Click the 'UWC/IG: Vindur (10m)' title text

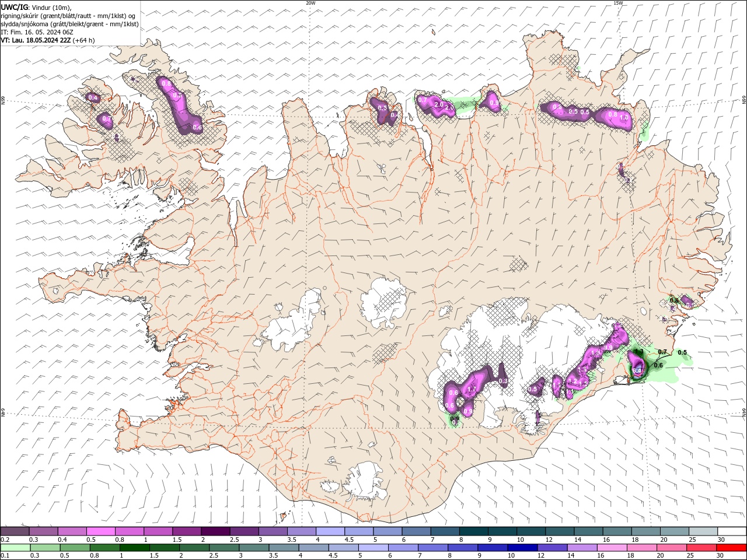point(35,7)
